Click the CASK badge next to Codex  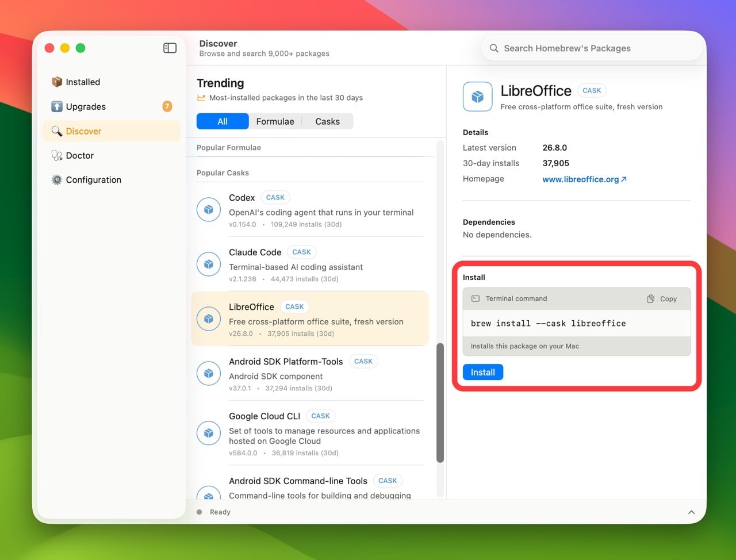click(275, 197)
